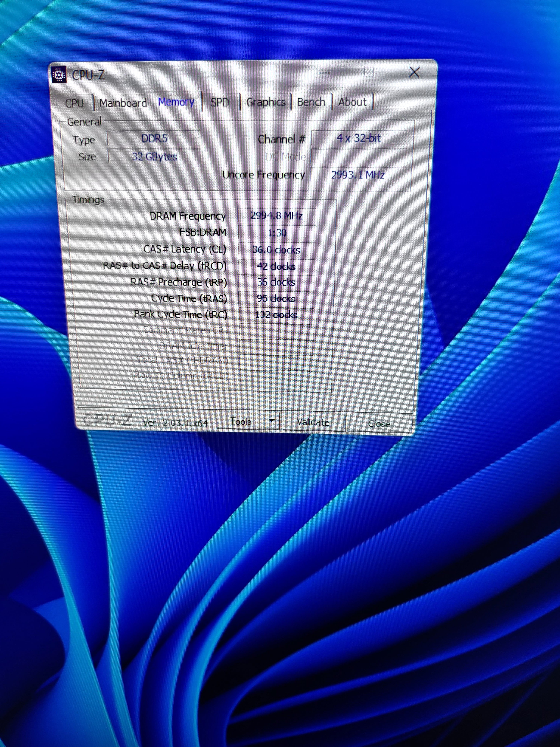Close CPU-Z with the X icon

click(x=414, y=72)
